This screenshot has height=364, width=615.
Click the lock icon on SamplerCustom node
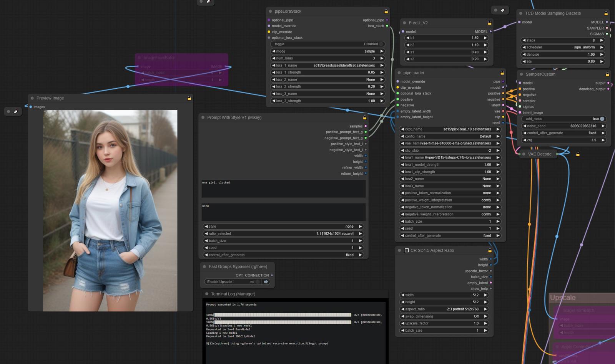(607, 74)
